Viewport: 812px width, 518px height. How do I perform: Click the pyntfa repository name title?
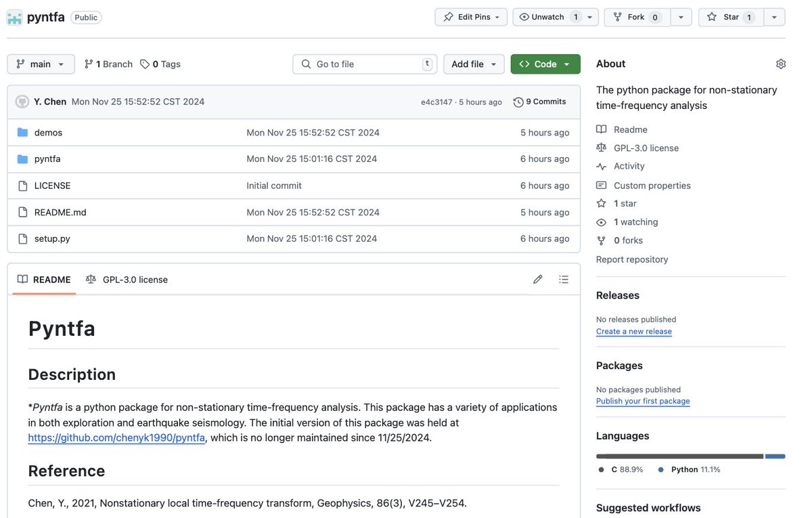pos(46,18)
